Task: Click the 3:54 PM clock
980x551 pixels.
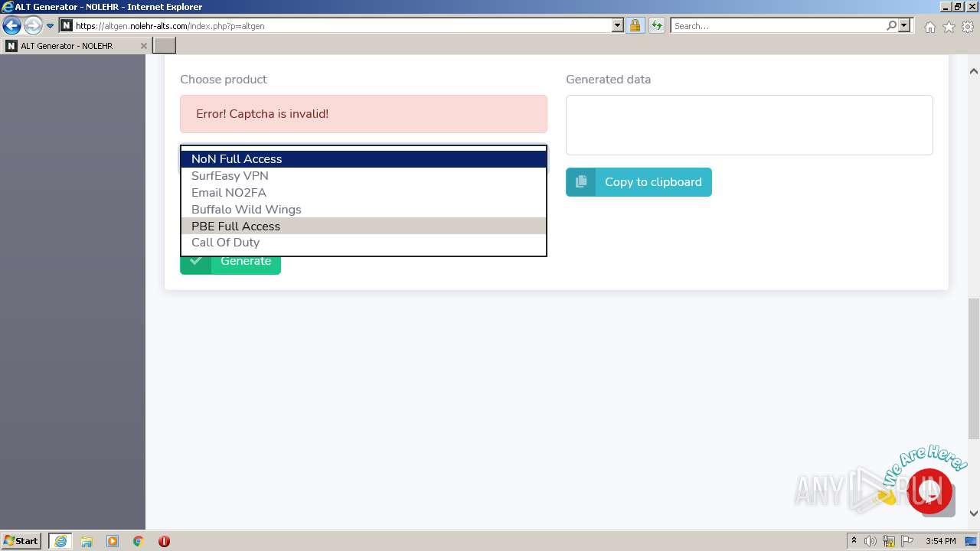Action: [940, 541]
